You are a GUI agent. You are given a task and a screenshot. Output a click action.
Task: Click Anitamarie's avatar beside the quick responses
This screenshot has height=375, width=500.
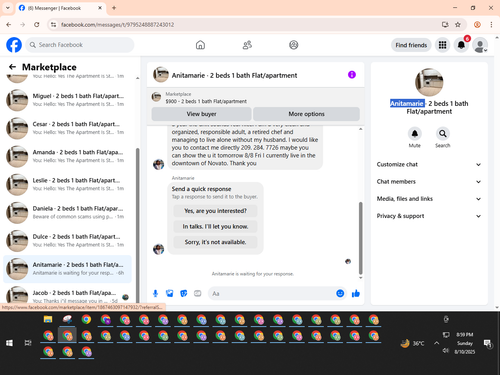pyautogui.click(x=158, y=249)
